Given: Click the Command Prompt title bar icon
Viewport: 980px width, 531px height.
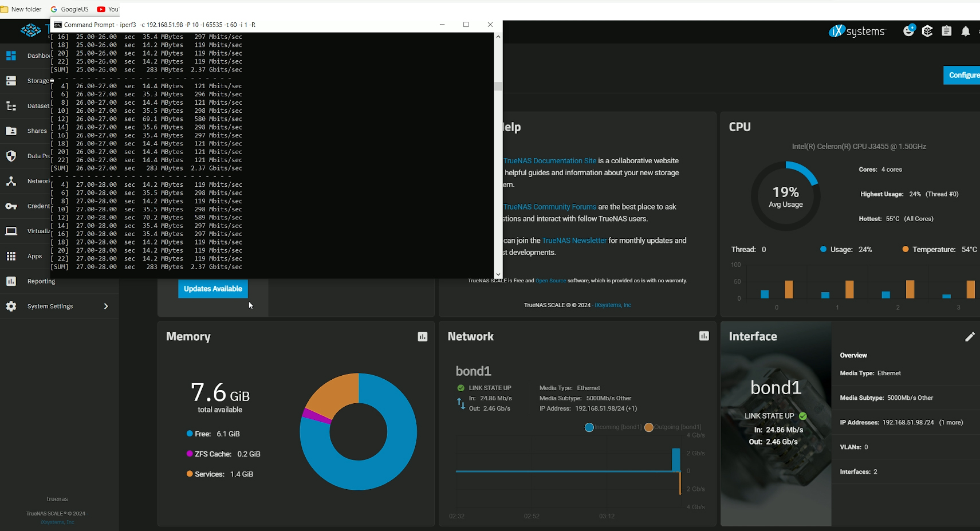Looking at the screenshot, I should pyautogui.click(x=57, y=25).
